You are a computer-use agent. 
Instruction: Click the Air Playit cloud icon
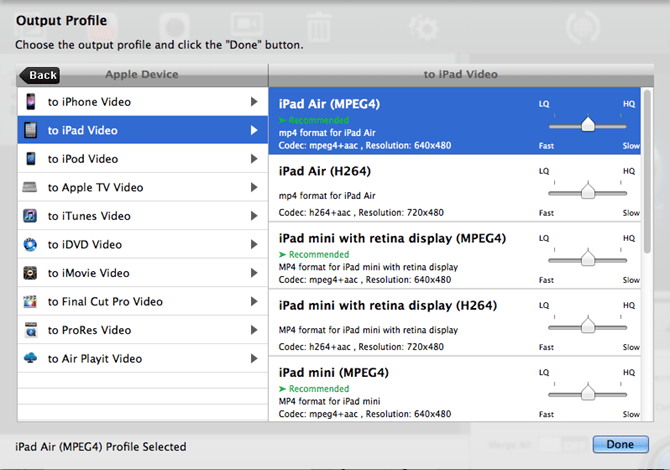[30, 358]
